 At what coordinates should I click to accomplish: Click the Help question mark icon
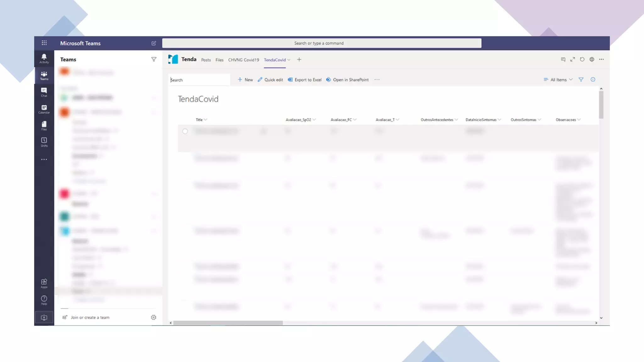pyautogui.click(x=44, y=300)
